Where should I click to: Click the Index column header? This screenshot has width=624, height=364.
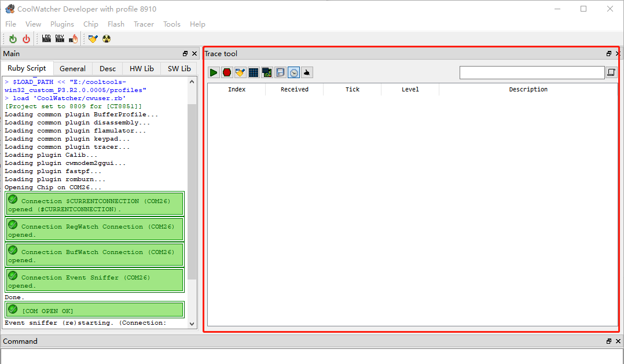point(237,90)
